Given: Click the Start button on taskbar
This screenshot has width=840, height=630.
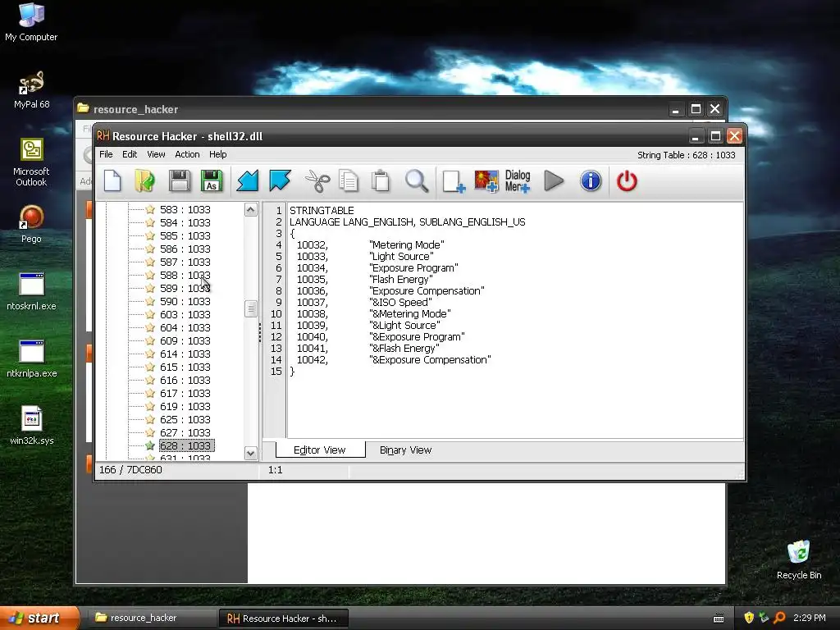Looking at the screenshot, I should coord(39,618).
